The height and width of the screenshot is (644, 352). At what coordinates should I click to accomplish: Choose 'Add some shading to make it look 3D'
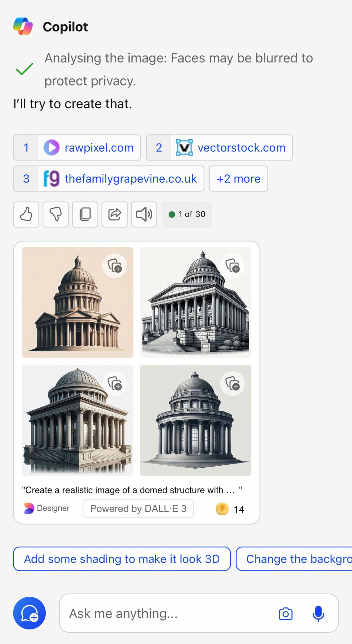pos(122,559)
